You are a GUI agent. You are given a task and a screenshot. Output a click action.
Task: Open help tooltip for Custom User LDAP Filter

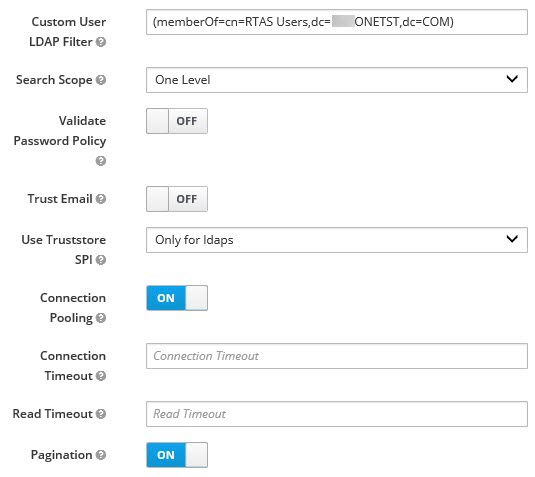tap(101, 42)
